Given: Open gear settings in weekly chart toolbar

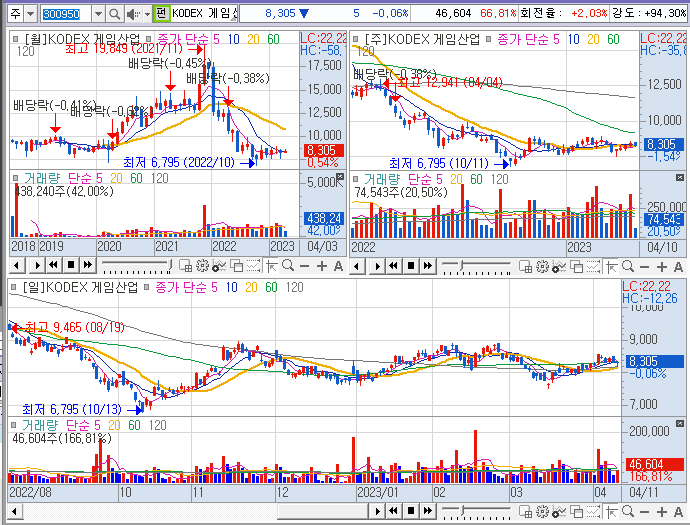Looking at the screenshot, I should 542,267.
